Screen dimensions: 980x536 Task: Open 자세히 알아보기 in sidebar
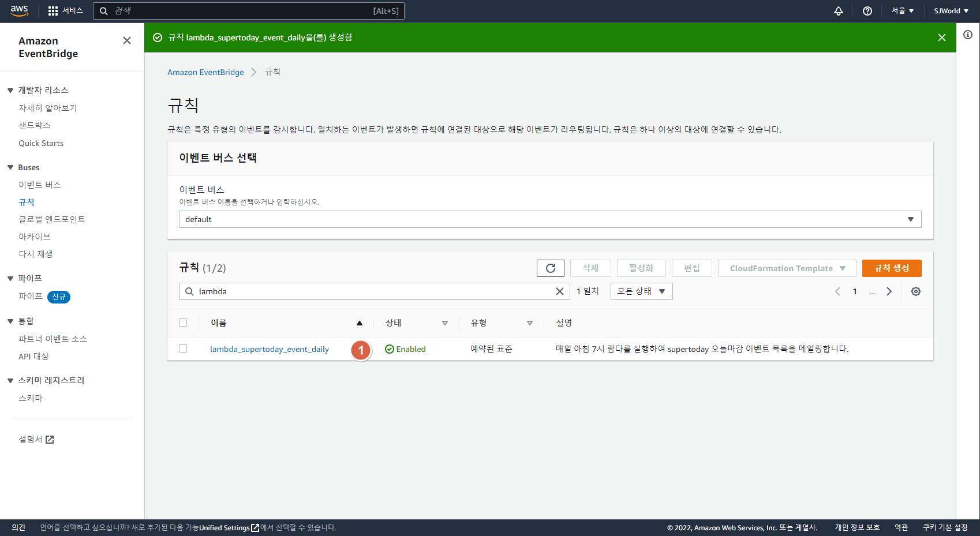[48, 108]
